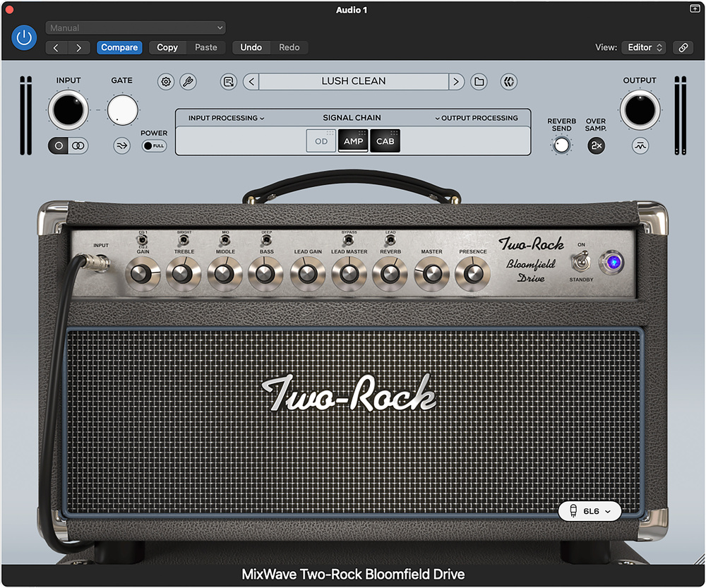Select the previous preset arrow
Screen dimensions: 706x588
pos(251,82)
